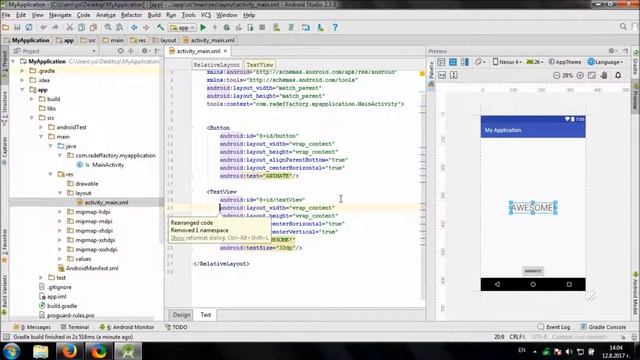Debug app with the bug icon
The image size is (640, 360).
(x=227, y=27)
